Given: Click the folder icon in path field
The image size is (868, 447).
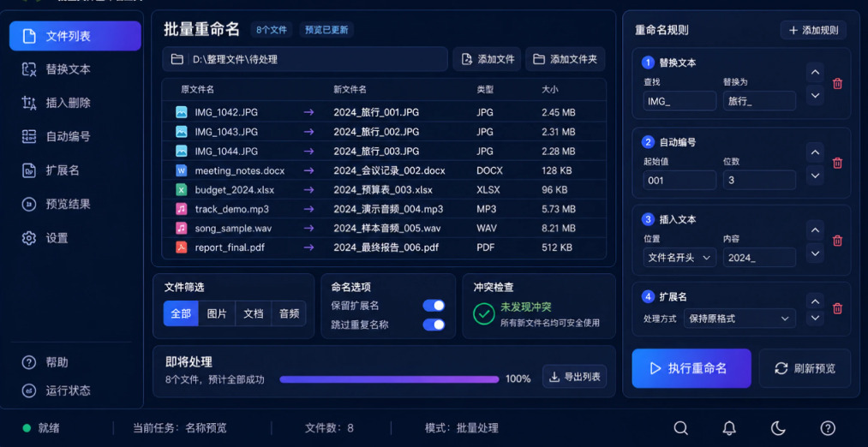Looking at the screenshot, I should (x=177, y=59).
